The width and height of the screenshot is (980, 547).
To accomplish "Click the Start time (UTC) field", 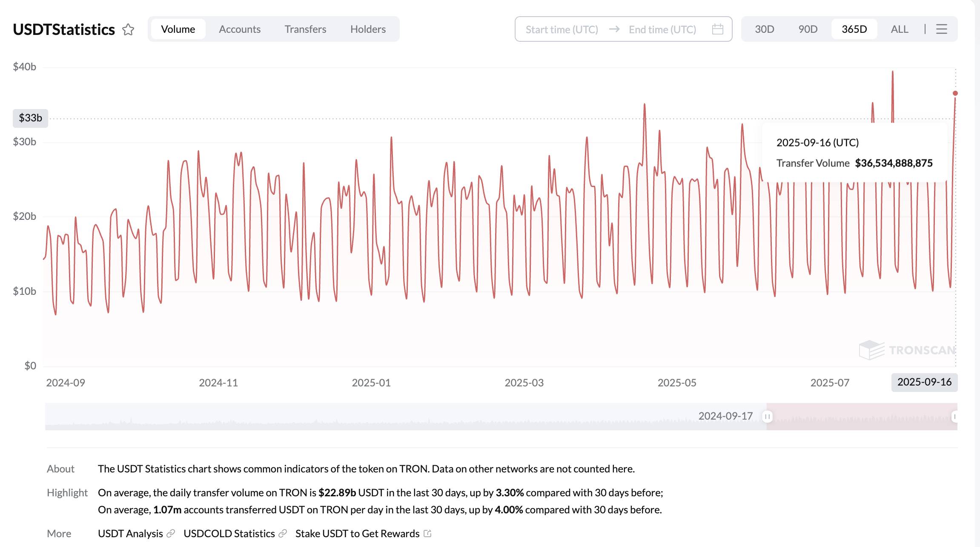I will coord(562,29).
